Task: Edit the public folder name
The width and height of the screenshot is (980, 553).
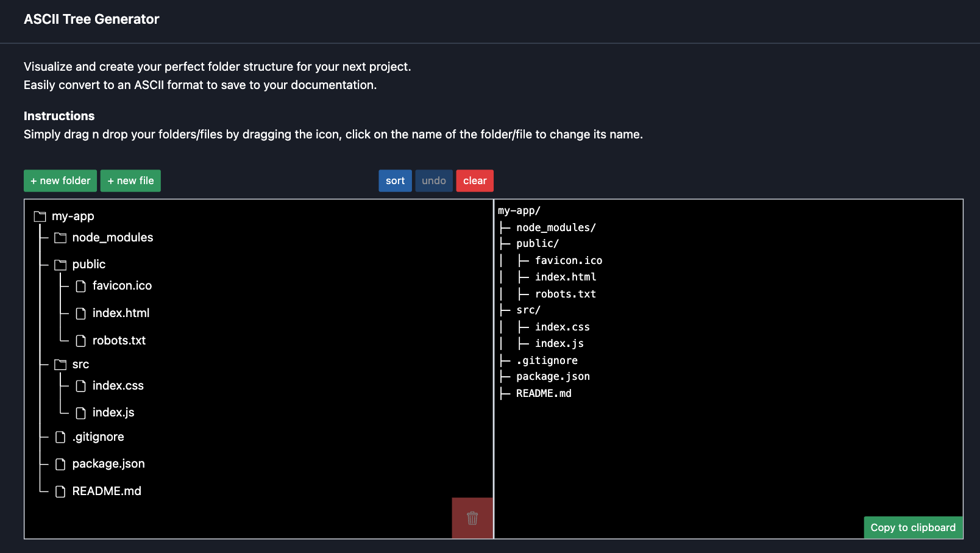Action: click(89, 264)
